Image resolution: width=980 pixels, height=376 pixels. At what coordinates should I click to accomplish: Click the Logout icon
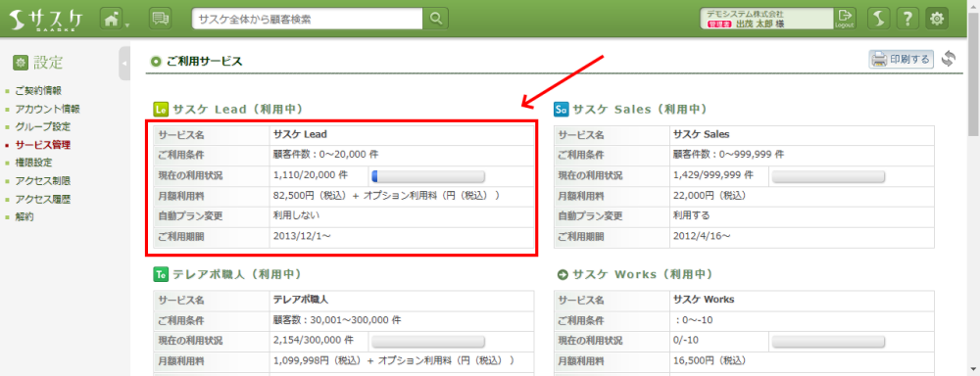click(x=845, y=19)
